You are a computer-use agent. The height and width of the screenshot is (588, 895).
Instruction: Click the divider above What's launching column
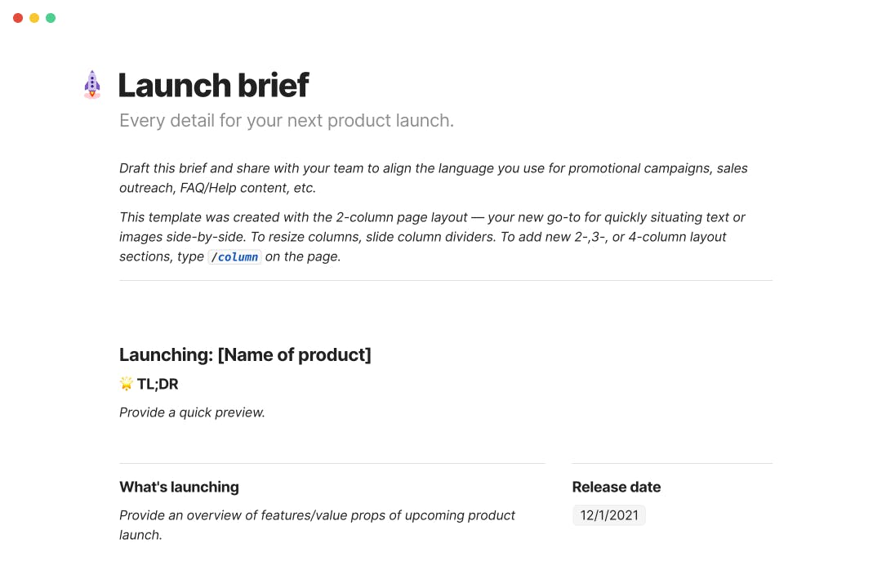[332, 463]
